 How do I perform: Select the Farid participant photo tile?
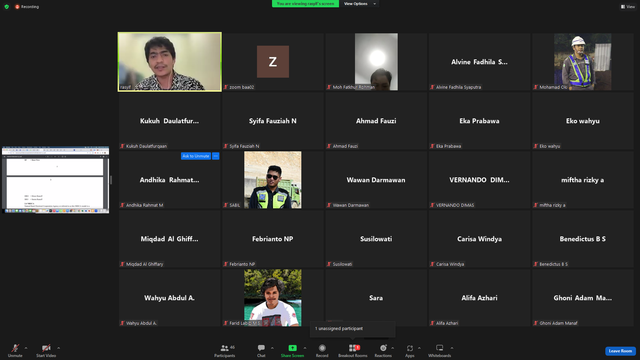pos(273,298)
